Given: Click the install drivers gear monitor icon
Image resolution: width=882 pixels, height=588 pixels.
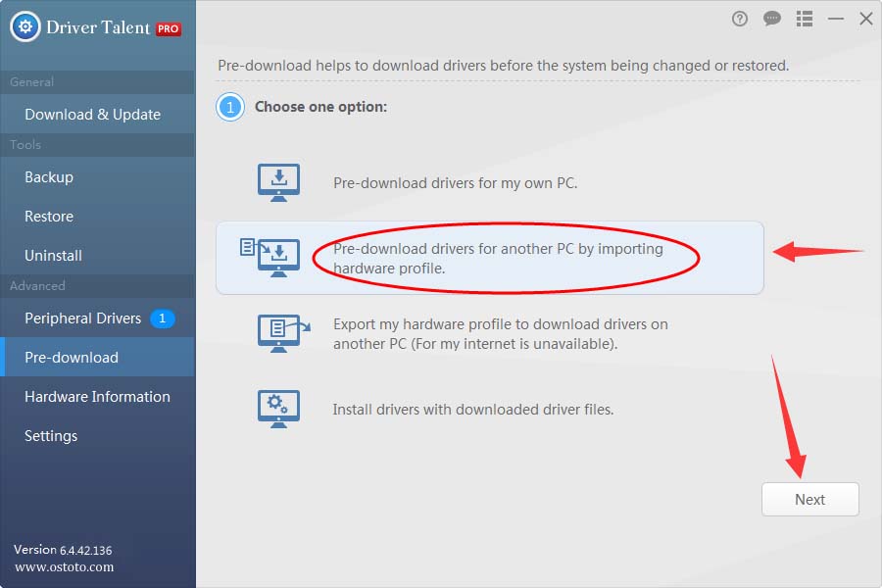Looking at the screenshot, I should click(278, 409).
